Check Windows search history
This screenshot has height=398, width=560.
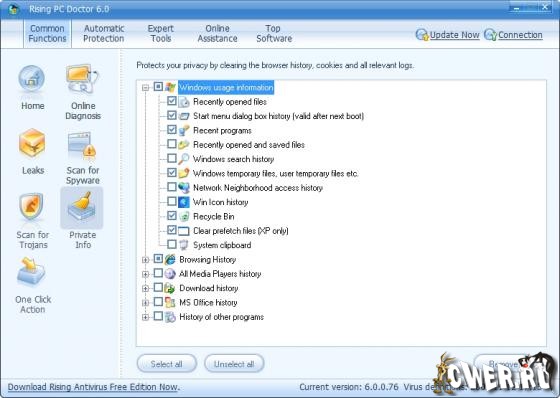point(172,158)
